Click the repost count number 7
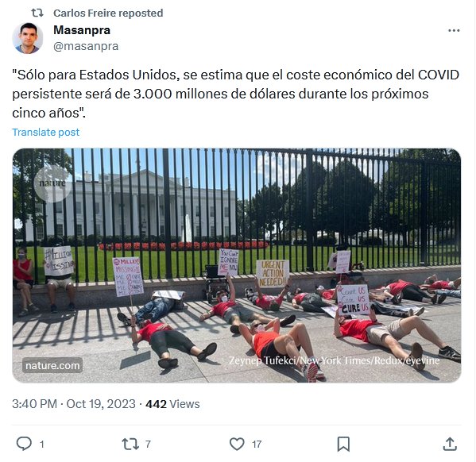 pos(148,445)
